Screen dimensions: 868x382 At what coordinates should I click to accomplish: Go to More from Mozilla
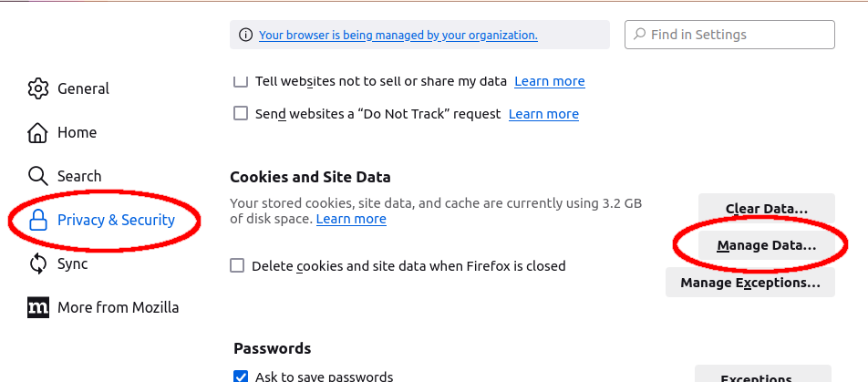coord(118,307)
